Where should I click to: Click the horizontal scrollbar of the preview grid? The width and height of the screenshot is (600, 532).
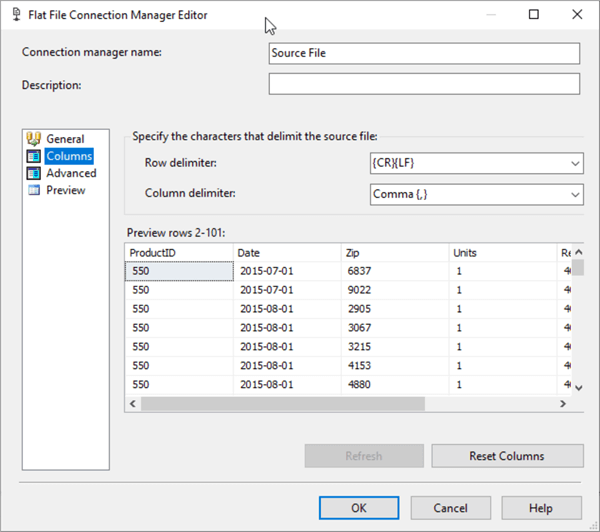pos(300,404)
